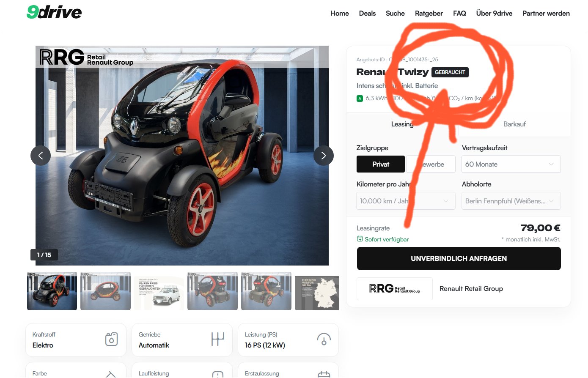Open the FAQ page
The height and width of the screenshot is (378, 588).
tap(459, 13)
